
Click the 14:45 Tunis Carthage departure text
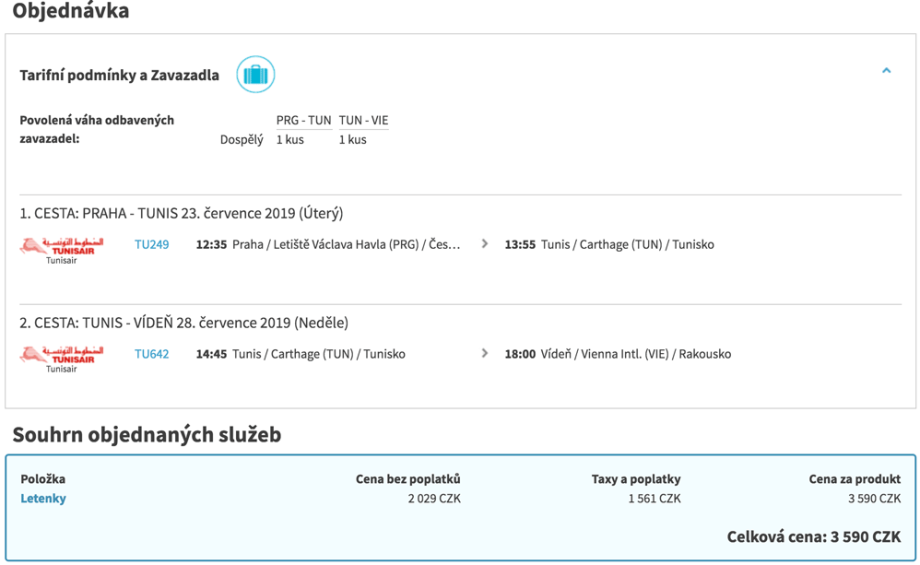(301, 354)
